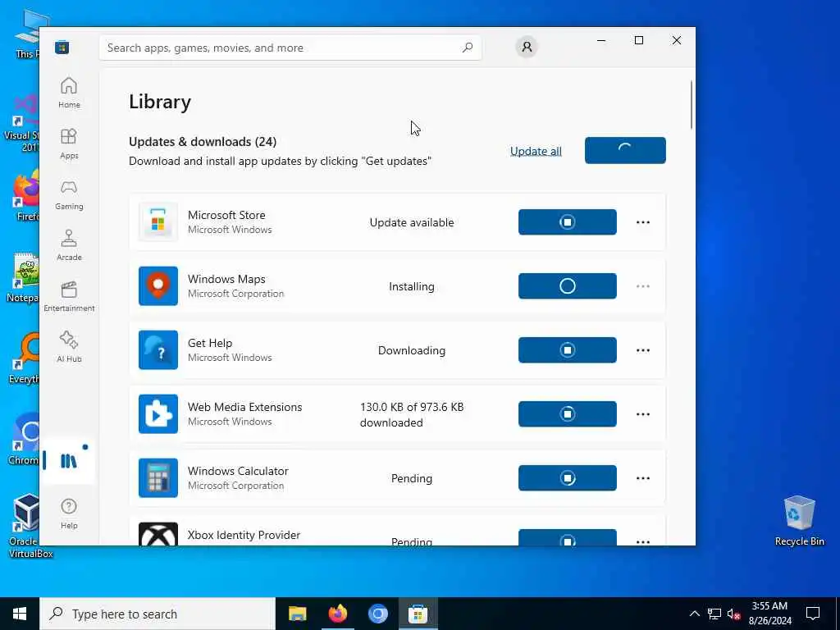Select the Windows Maps app name
840x630 pixels.
(x=226, y=279)
